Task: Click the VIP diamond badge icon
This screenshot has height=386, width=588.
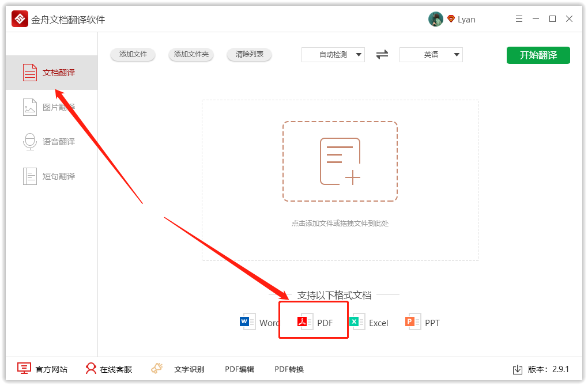Action: coord(451,19)
